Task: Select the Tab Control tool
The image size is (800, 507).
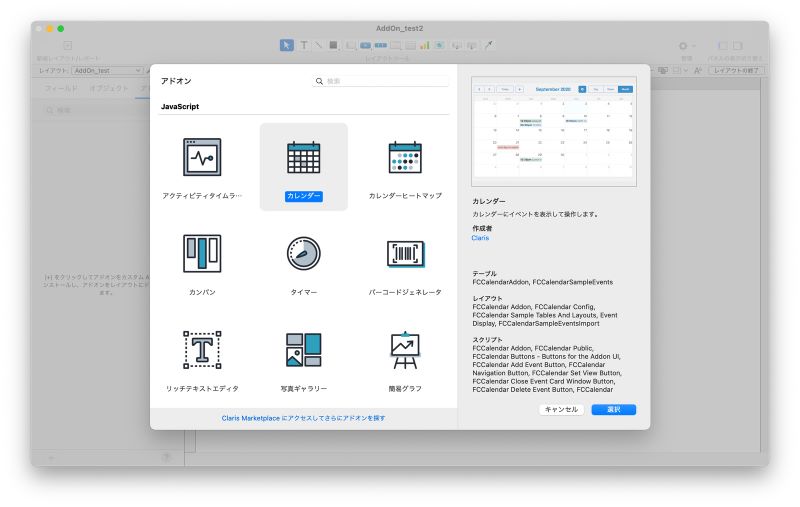Action: click(x=396, y=46)
